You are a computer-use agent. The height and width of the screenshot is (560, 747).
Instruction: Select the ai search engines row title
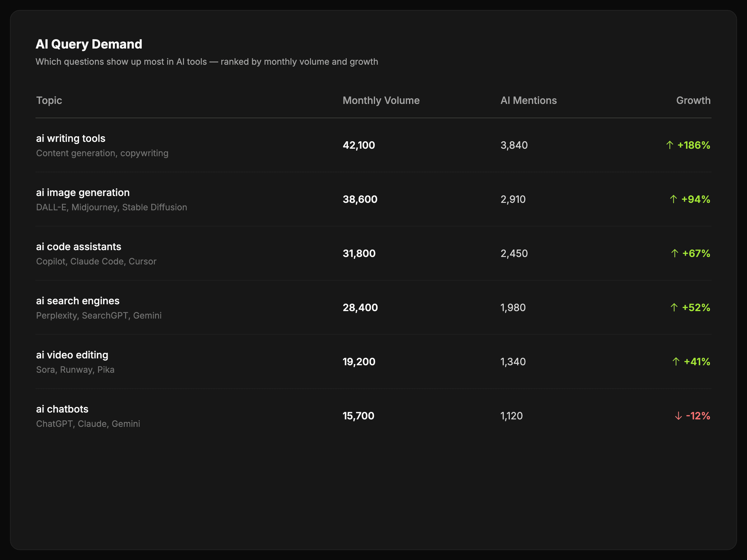pyautogui.click(x=78, y=301)
